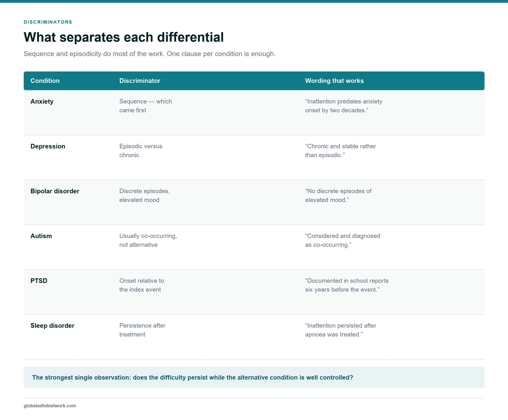Click quote 'Documented in school reports six years before'

(347, 285)
